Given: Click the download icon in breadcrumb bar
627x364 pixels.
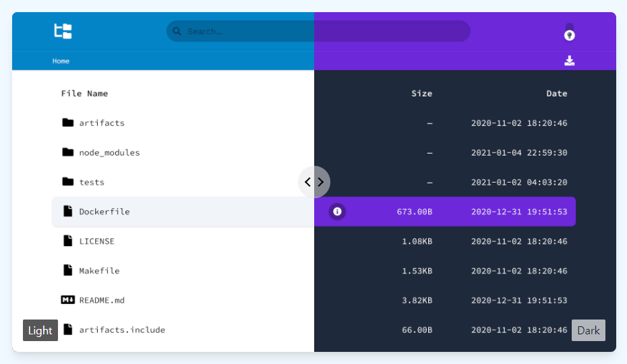Looking at the screenshot, I should (570, 61).
